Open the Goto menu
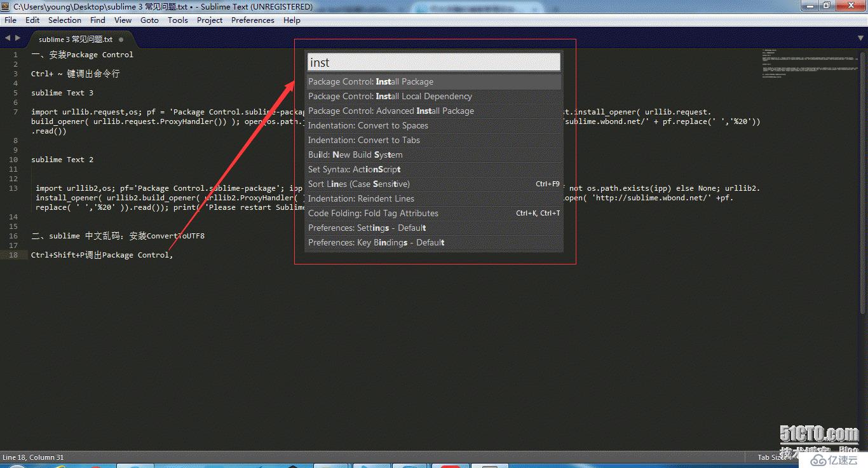Viewport: 868px width, 468px height. click(149, 20)
